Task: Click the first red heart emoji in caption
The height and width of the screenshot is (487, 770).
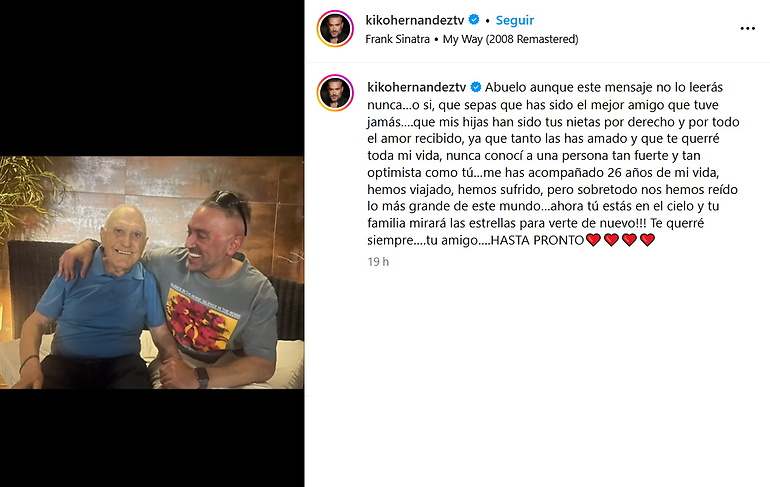Action: click(x=593, y=240)
